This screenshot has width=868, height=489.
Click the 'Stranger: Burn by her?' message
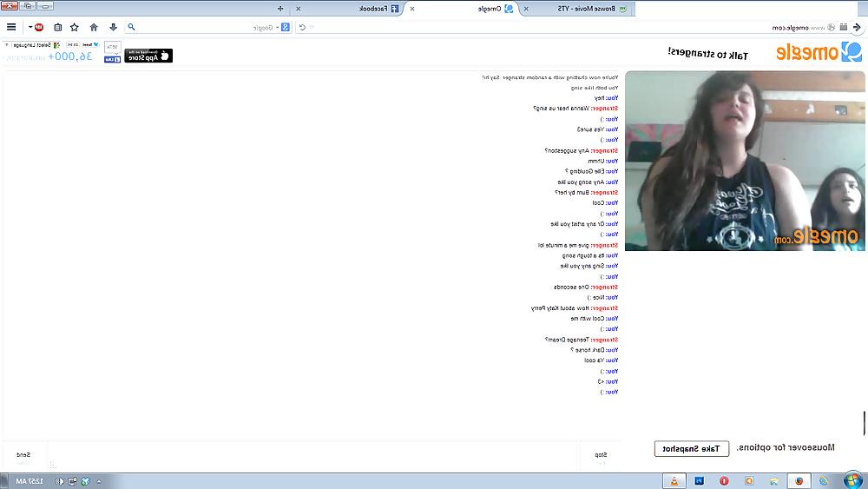coord(586,193)
